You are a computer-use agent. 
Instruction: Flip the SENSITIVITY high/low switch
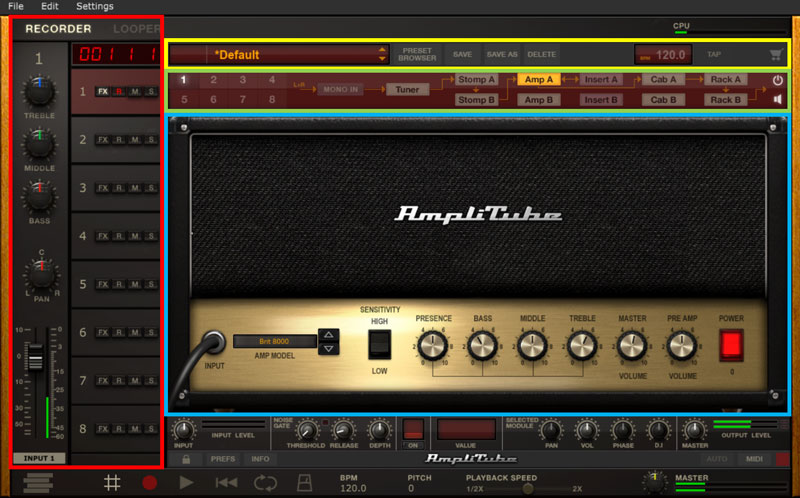tap(380, 344)
